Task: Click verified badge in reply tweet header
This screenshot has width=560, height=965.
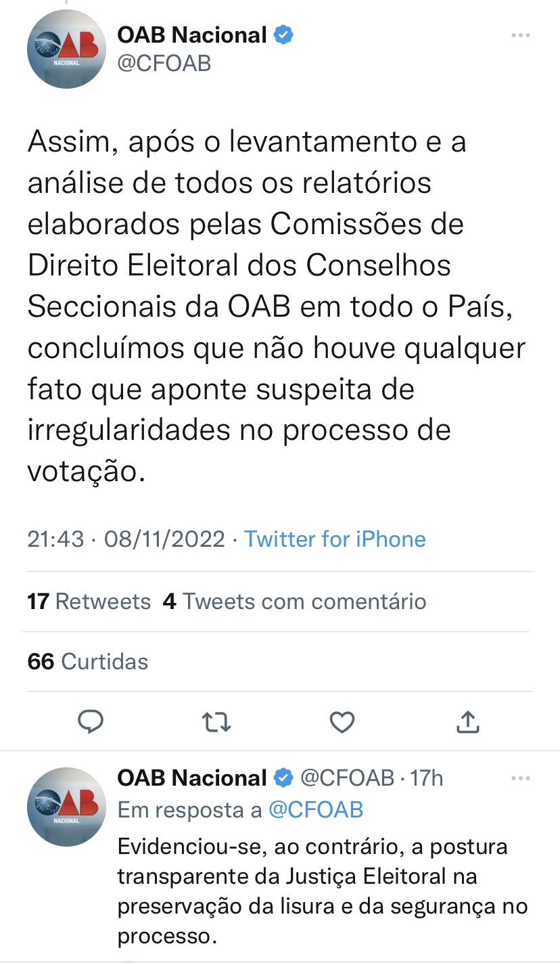Action: click(x=283, y=778)
